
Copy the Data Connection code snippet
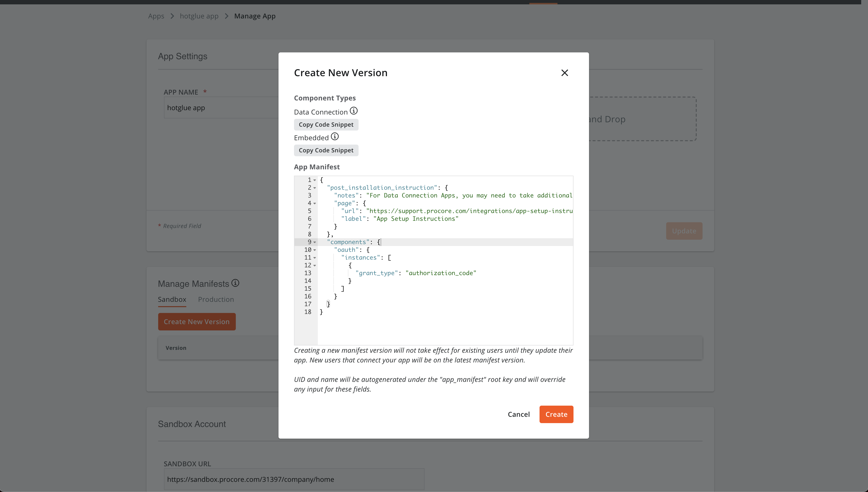pos(326,125)
